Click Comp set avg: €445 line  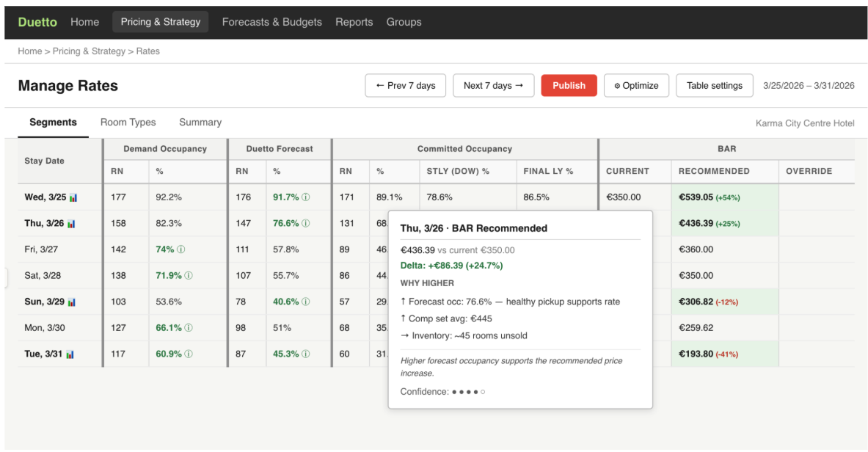(x=446, y=318)
